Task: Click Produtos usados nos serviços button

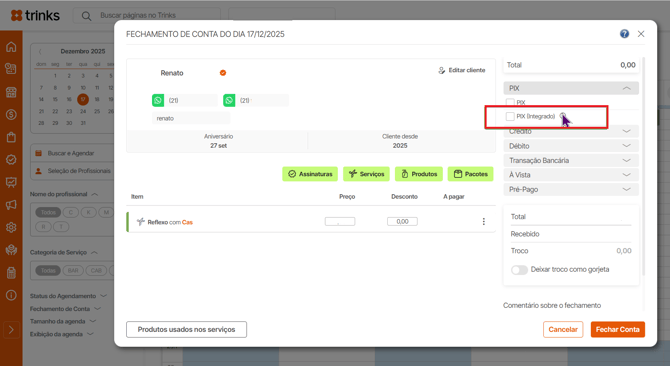Action: tap(186, 329)
